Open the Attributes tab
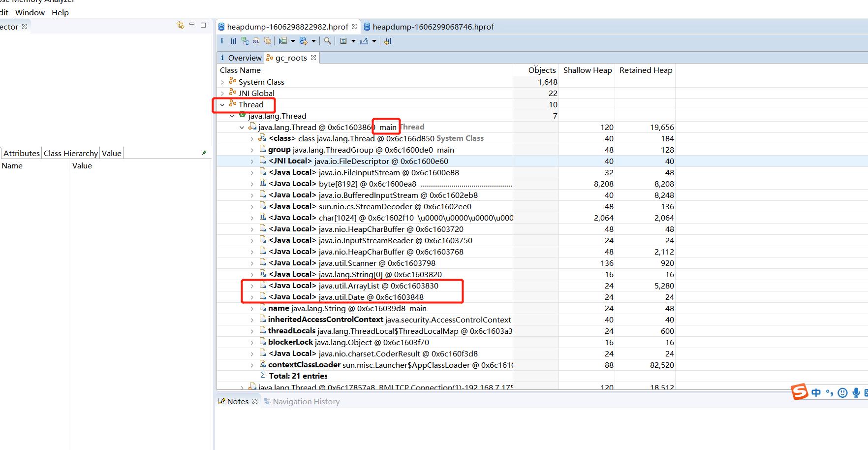868x450 pixels. (21, 153)
